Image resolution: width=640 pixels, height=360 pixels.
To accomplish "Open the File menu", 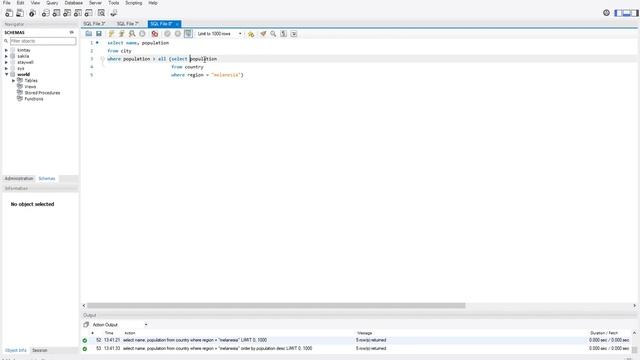I will [x=7, y=3].
